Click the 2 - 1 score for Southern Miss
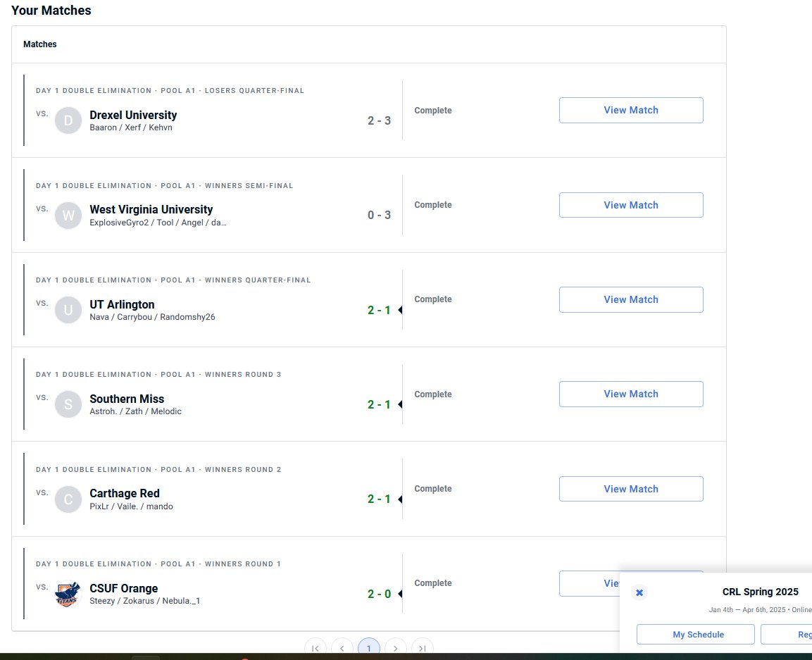The width and height of the screenshot is (812, 660). click(379, 404)
